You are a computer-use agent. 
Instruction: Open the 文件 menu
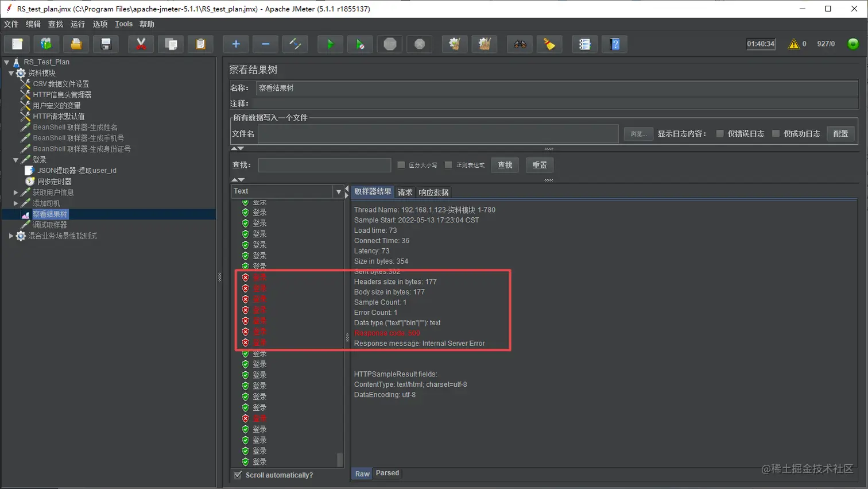[x=11, y=24]
